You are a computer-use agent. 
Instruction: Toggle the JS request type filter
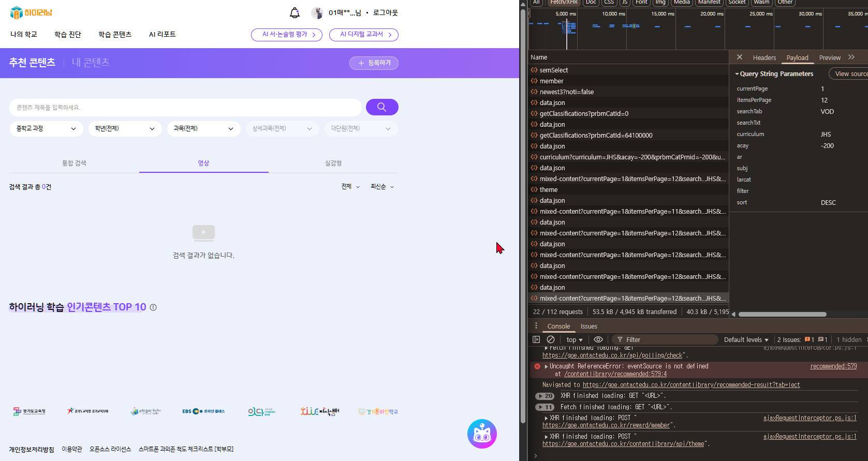(x=625, y=2)
